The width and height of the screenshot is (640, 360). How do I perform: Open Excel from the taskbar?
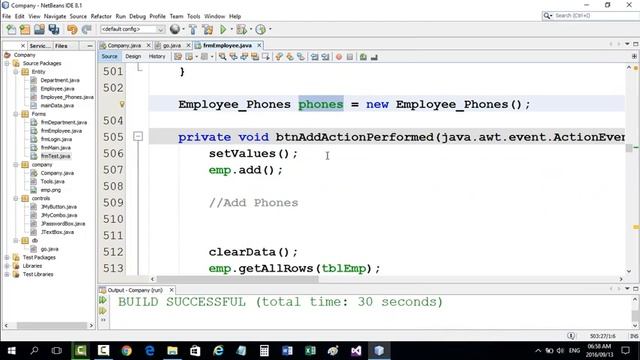point(310,351)
